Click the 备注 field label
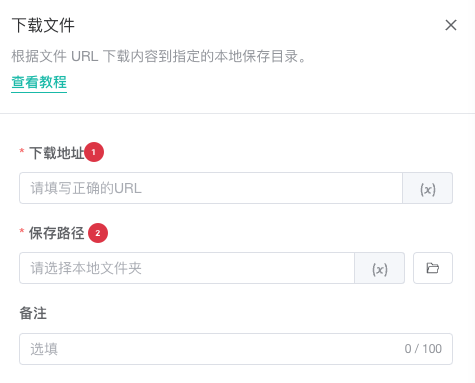This screenshot has width=475, height=383. click(33, 313)
